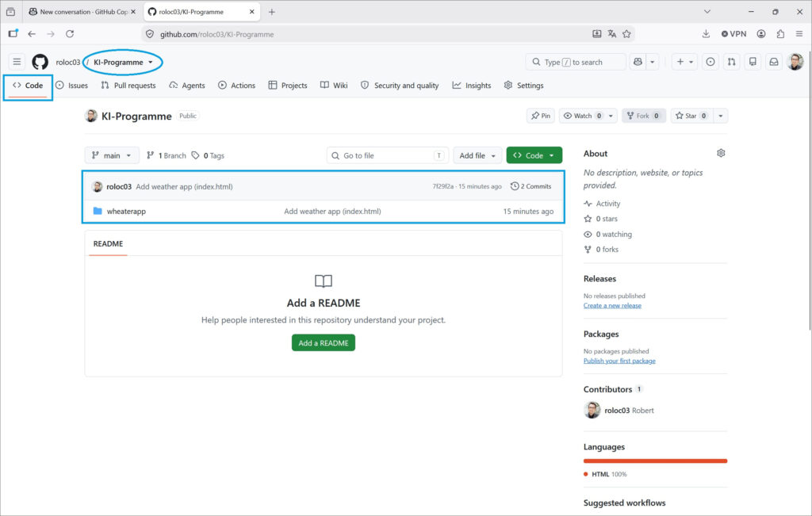The height and width of the screenshot is (516, 812).
Task: View the 1 Branch link
Action: [x=167, y=155]
